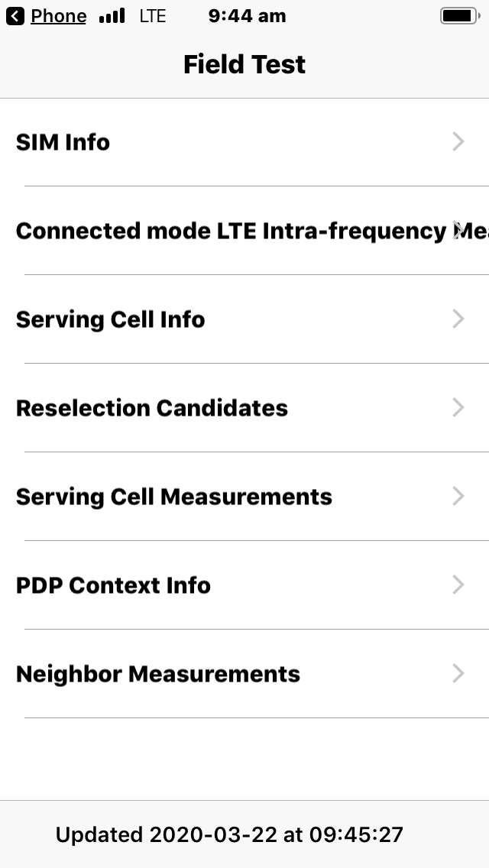Screen dimensions: 489x868
Task: Tap the 9:44 am clock
Action: click(x=247, y=16)
